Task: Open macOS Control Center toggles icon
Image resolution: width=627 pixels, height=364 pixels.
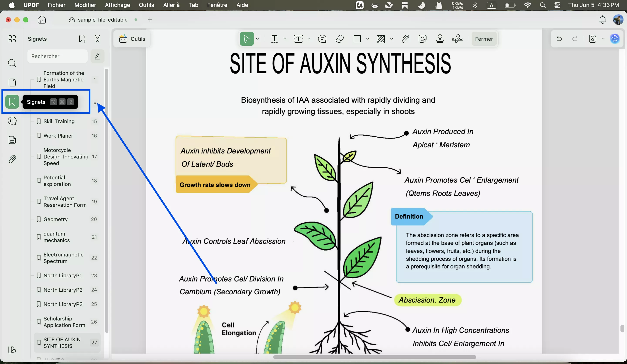Action: (x=557, y=5)
